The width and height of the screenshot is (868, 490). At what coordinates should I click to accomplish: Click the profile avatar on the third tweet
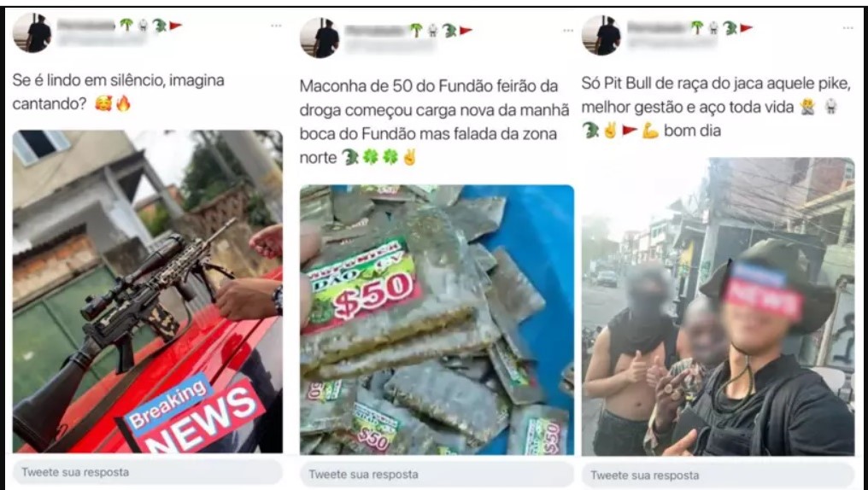[601, 35]
